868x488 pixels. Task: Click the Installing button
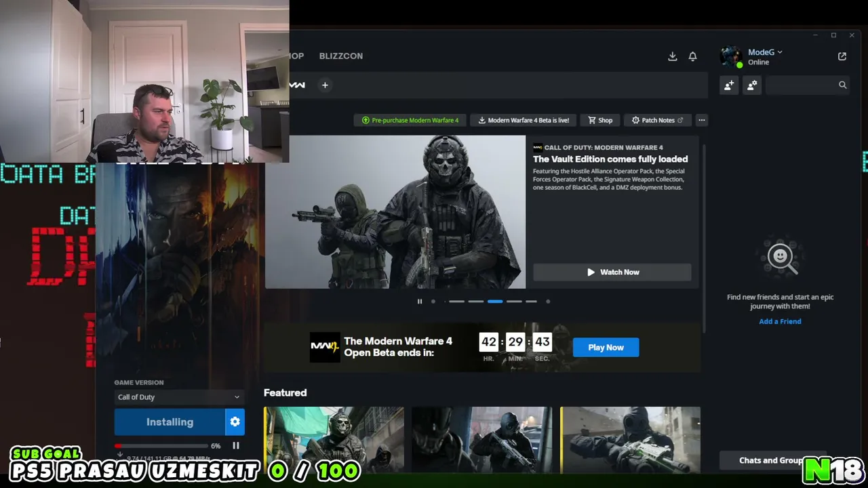pos(170,422)
